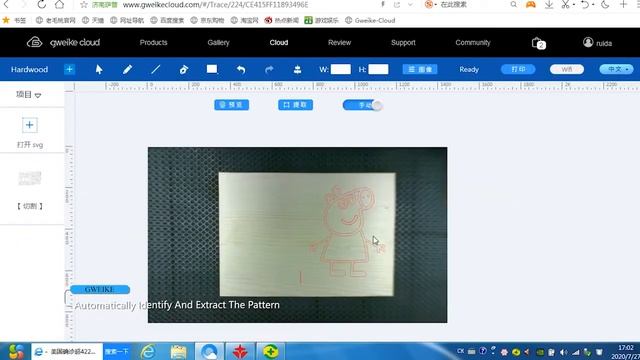Click the H height input field
This screenshot has height=360, width=640.
(x=378, y=69)
